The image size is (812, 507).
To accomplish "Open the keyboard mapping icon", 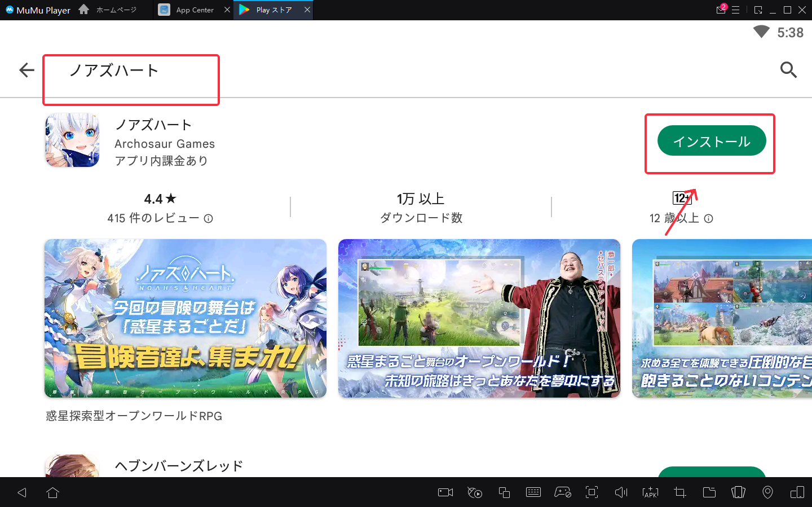I will pyautogui.click(x=533, y=492).
